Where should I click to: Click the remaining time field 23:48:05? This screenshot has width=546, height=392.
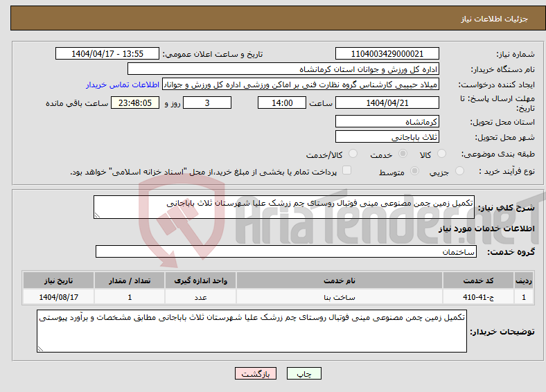coord(135,103)
